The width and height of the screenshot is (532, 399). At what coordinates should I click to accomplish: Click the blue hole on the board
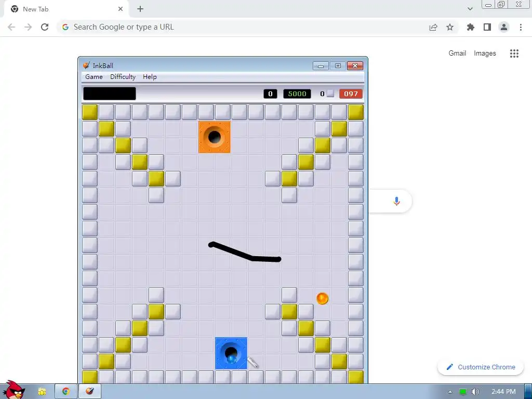(231, 353)
